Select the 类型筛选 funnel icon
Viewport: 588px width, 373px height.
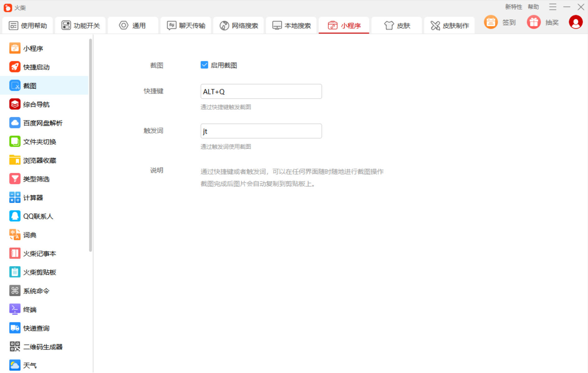[15, 179]
